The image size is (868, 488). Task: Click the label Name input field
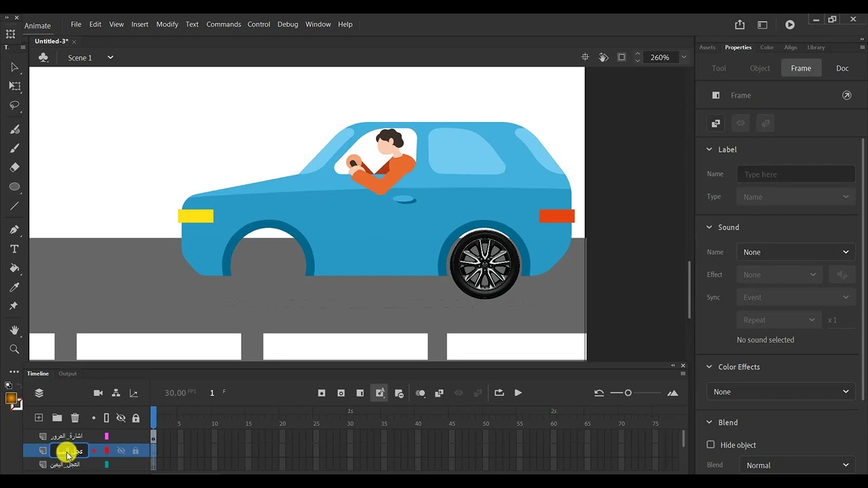pyautogui.click(x=796, y=174)
